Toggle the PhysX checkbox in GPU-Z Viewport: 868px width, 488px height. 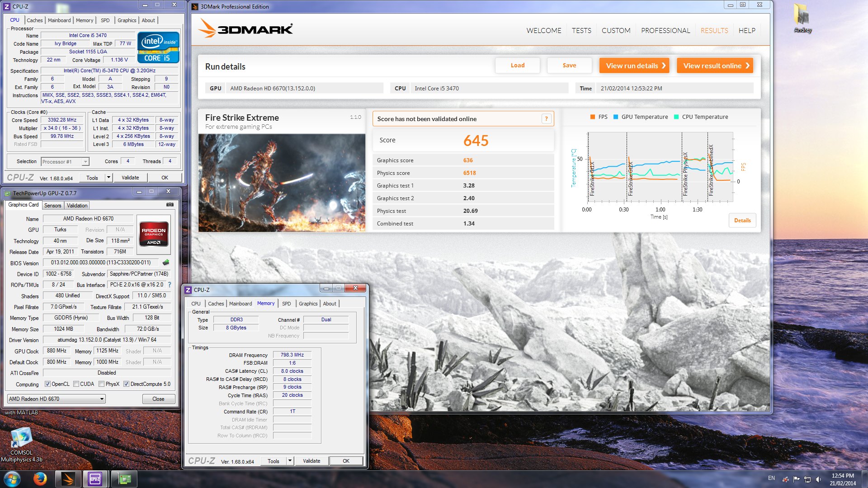coord(102,384)
